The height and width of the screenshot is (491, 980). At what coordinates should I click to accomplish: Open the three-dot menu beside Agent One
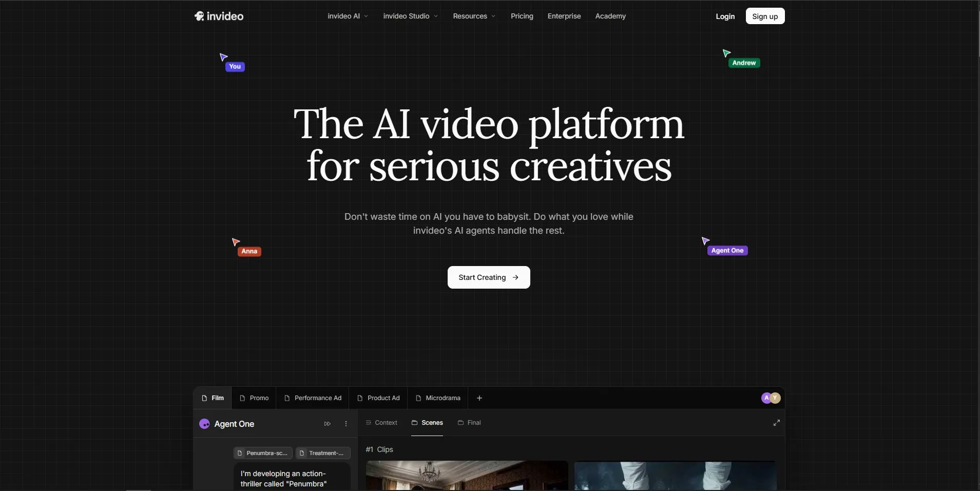(346, 424)
